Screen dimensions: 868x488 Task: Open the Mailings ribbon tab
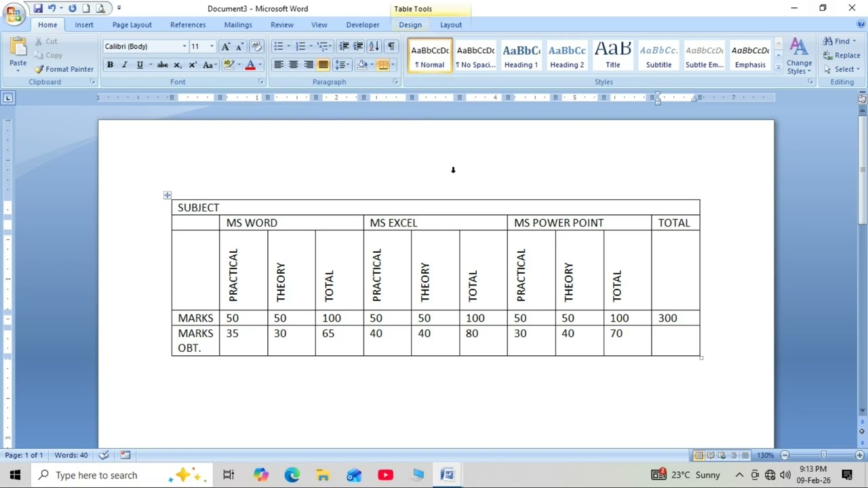point(238,24)
